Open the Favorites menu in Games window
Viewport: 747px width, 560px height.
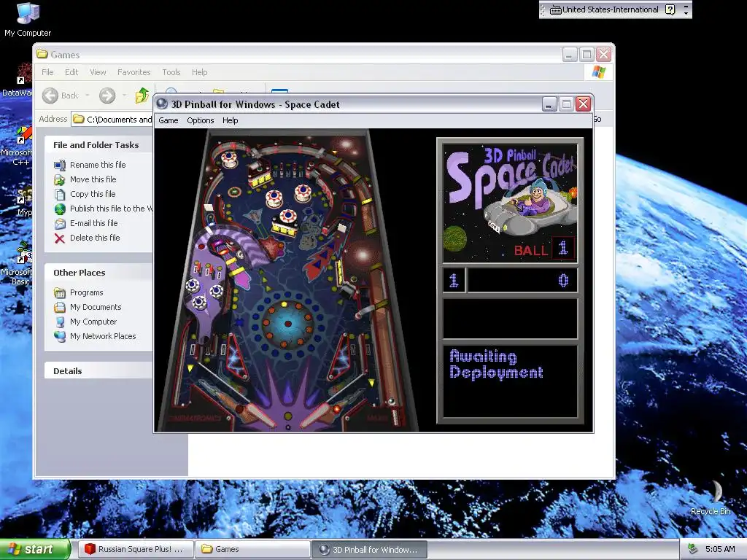pos(134,72)
